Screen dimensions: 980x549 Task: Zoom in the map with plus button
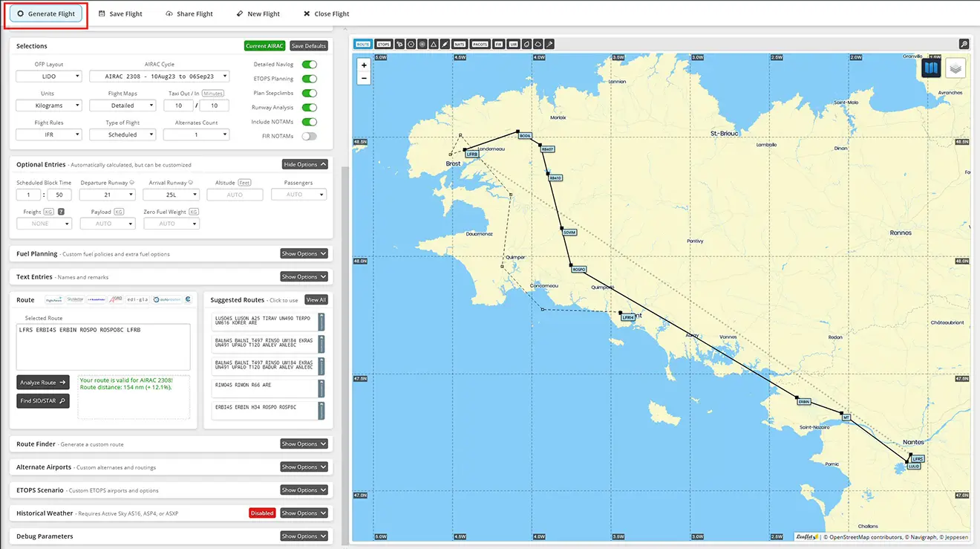(x=364, y=65)
